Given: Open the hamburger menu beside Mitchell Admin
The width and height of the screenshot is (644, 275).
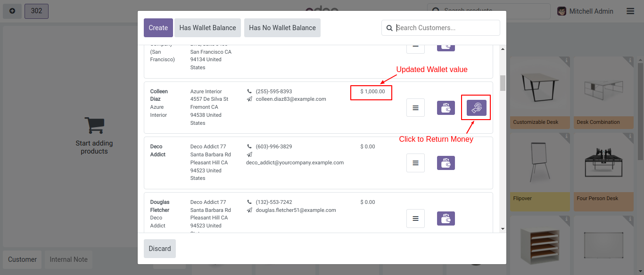Looking at the screenshot, I should pos(630,11).
